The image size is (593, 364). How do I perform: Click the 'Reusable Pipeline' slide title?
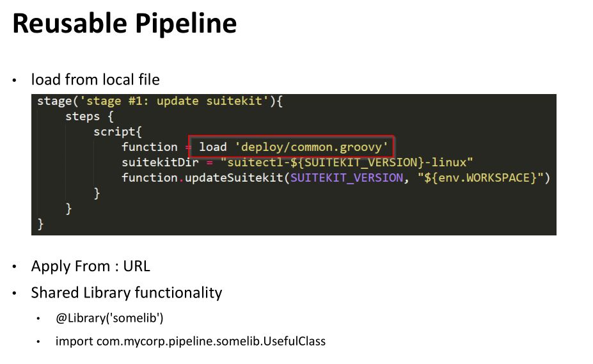(x=125, y=24)
